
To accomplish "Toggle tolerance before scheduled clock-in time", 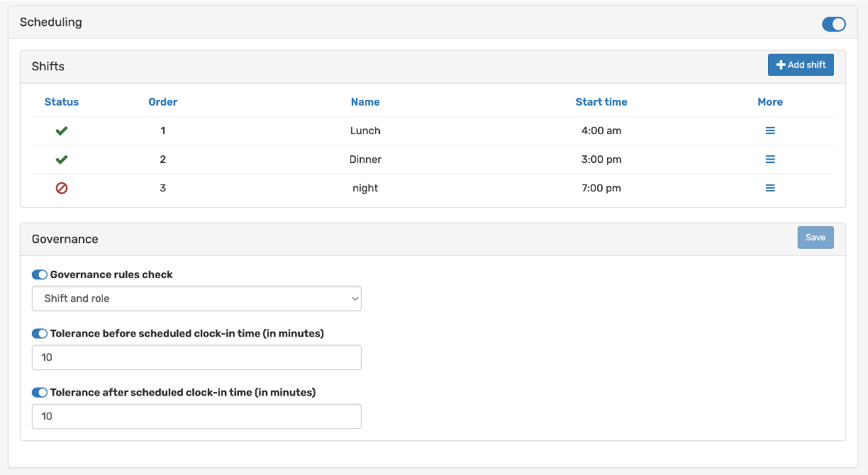I will click(40, 333).
